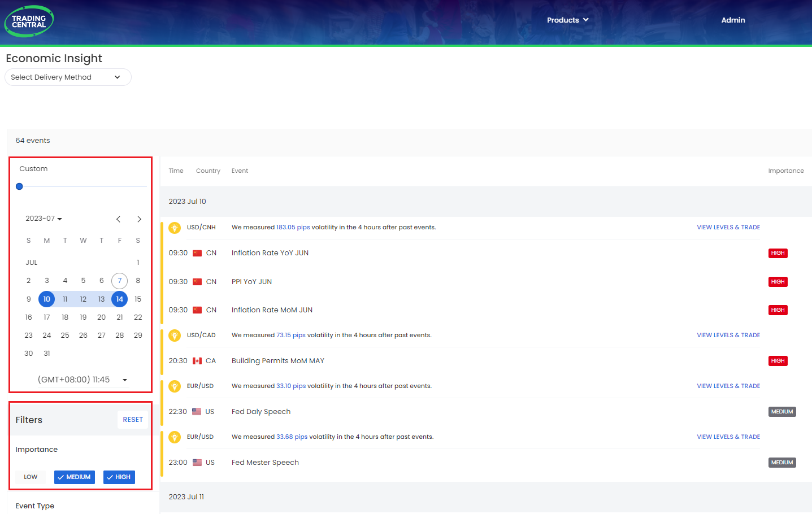The height and width of the screenshot is (514, 812).
Task: Open Select Delivery Method dropdown
Action: (x=68, y=77)
